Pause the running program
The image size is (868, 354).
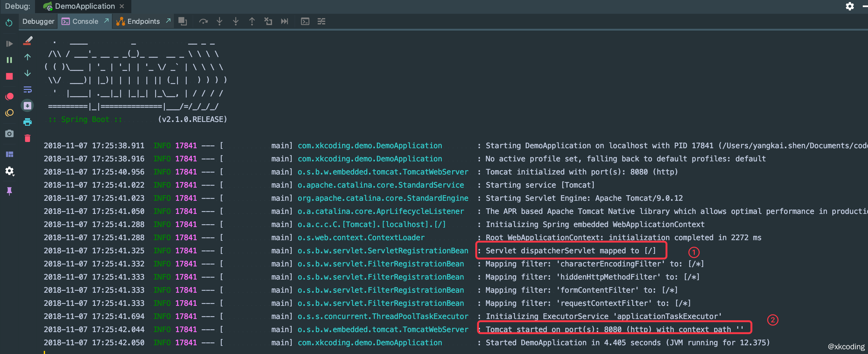click(9, 60)
